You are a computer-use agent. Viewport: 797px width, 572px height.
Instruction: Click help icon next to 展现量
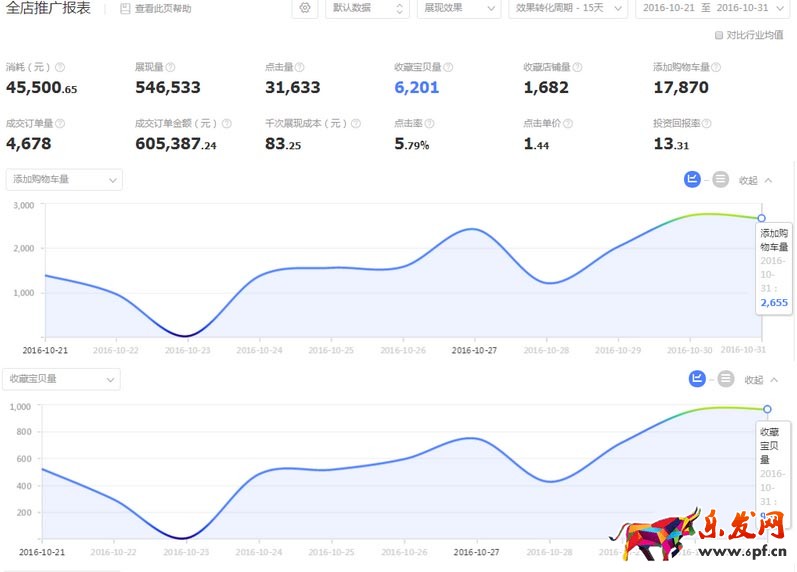click(x=171, y=67)
